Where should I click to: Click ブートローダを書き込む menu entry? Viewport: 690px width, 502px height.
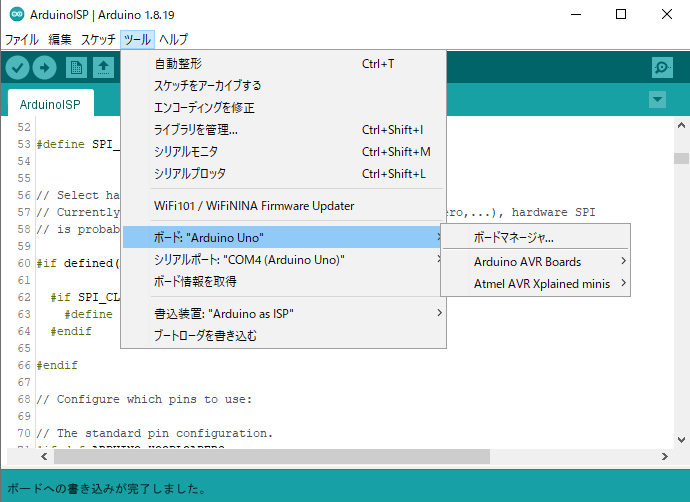[205, 335]
